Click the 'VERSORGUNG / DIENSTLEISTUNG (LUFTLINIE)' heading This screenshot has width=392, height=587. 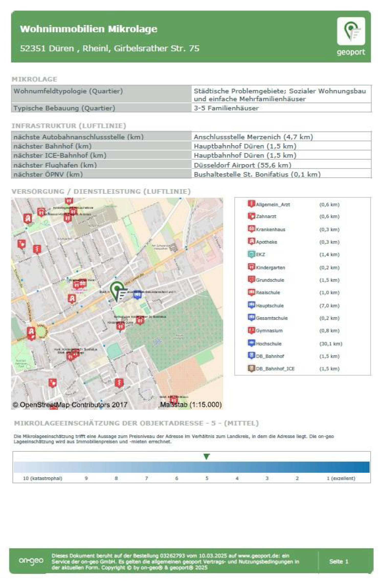[101, 191]
